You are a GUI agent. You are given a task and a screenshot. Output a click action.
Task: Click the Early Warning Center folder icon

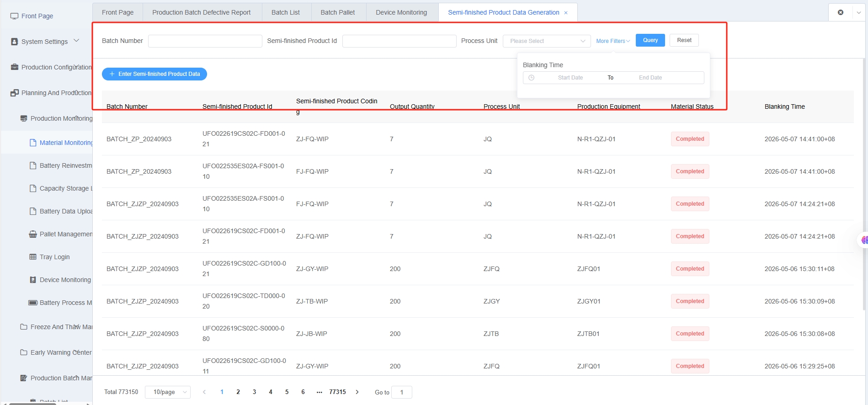click(x=24, y=352)
